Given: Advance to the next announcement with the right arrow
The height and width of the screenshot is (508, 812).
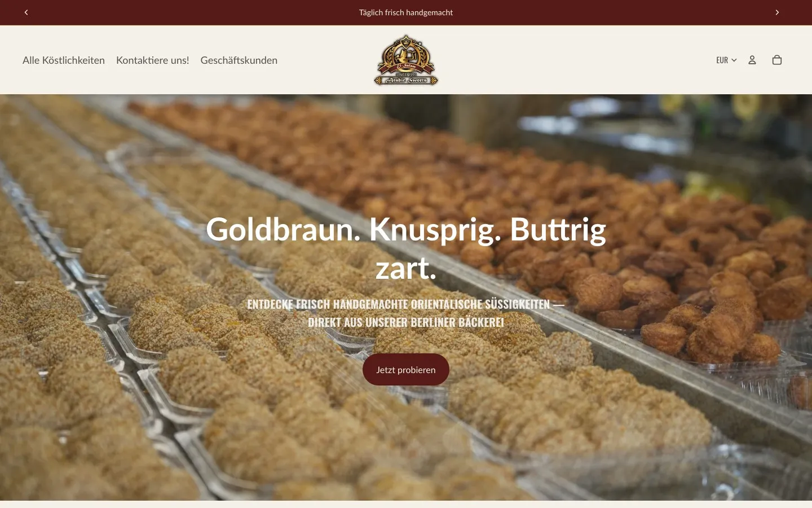Looking at the screenshot, I should click(777, 12).
